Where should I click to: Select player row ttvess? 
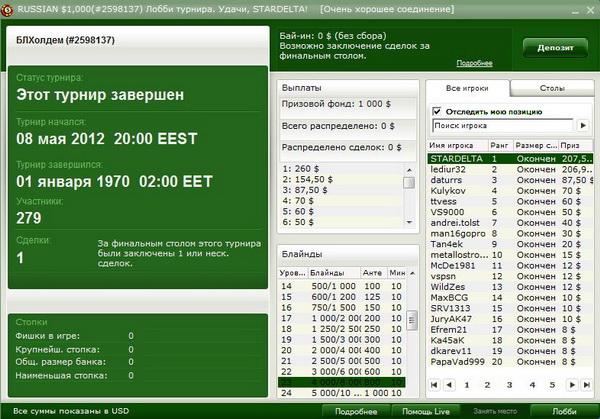pos(510,201)
